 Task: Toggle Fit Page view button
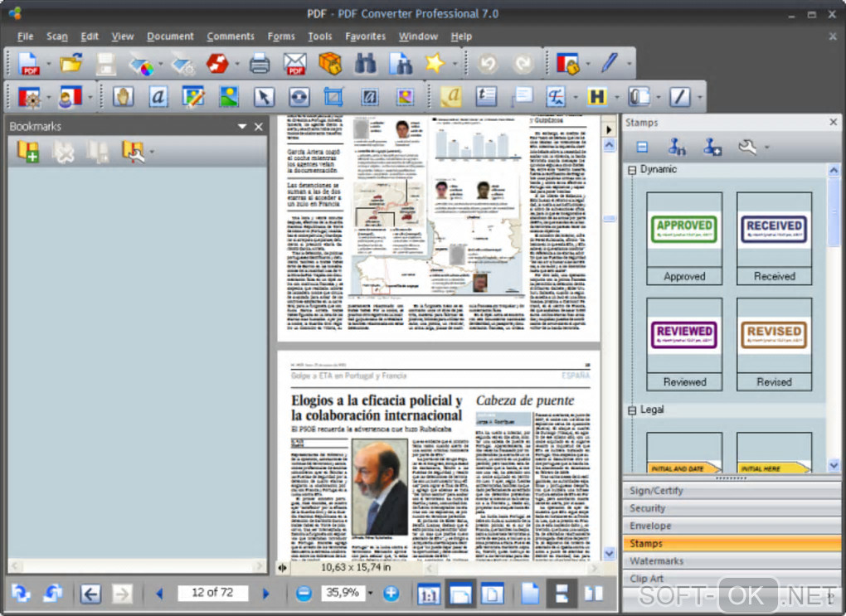pos(492,594)
